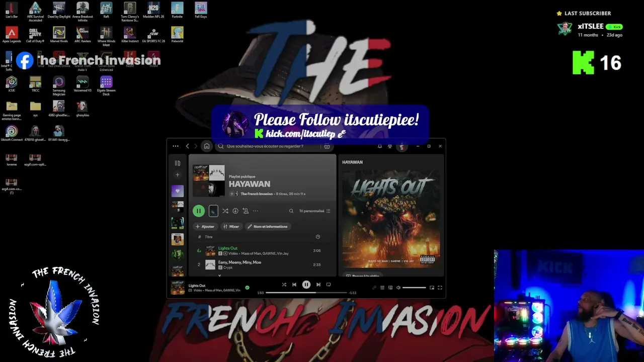Go to the Spotify Home screen
The width and height of the screenshot is (644, 362).
(x=206, y=146)
